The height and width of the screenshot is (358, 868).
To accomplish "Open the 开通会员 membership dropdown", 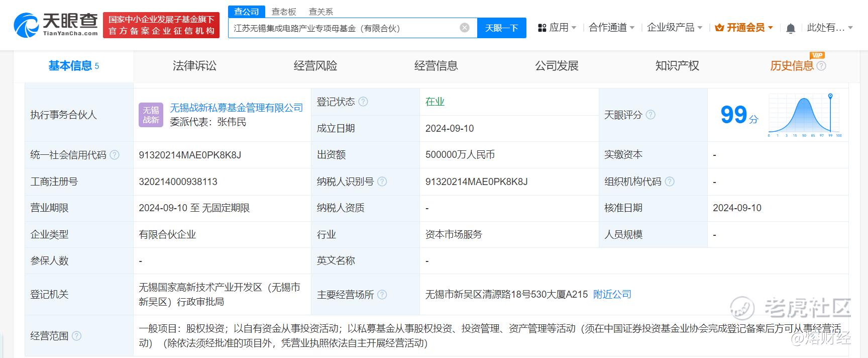I will pyautogui.click(x=743, y=28).
